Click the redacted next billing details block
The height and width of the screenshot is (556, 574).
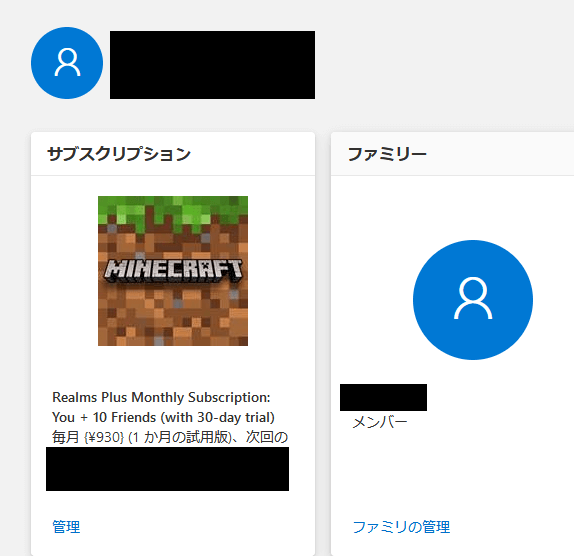(x=167, y=469)
